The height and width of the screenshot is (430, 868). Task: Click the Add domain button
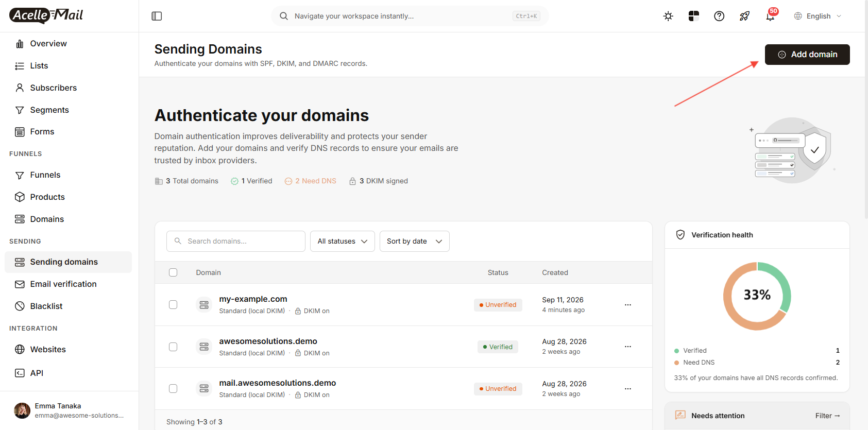(x=807, y=55)
